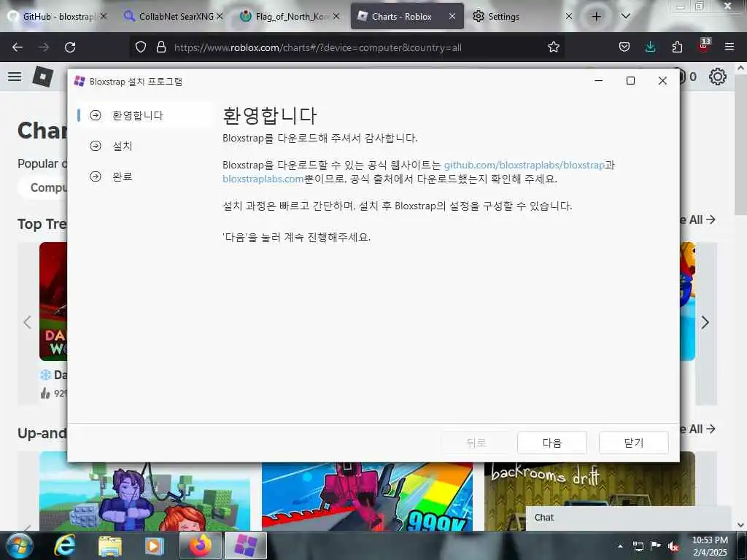Close the CollabNet SearXNG tab
747x560 pixels.
pos(220,16)
